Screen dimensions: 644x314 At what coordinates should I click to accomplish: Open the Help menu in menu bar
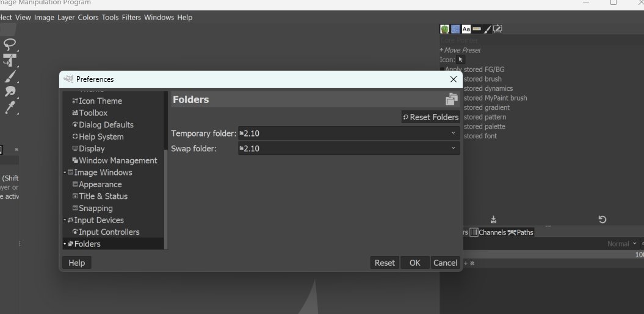pyautogui.click(x=185, y=17)
